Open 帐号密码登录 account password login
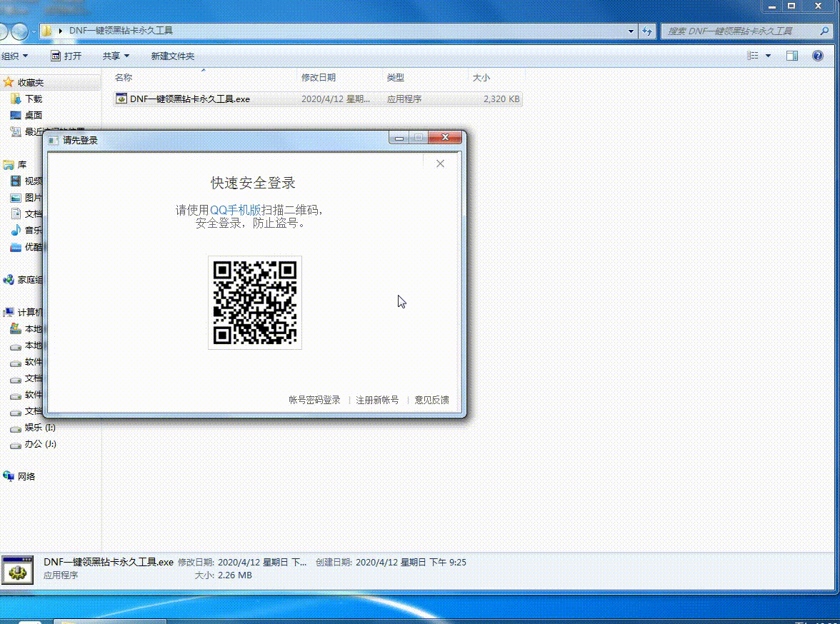Viewport: 840px width, 624px height. tap(314, 400)
